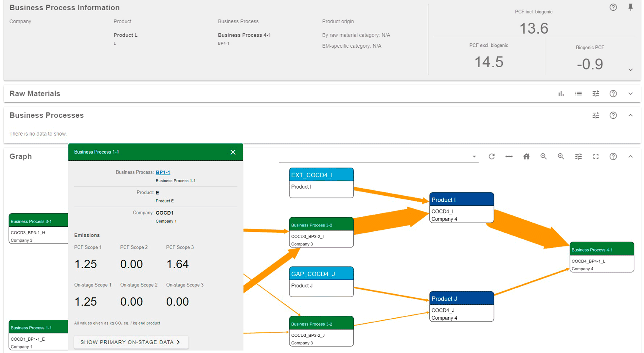
Task: Open the BP1-1 link
Action: click(163, 172)
